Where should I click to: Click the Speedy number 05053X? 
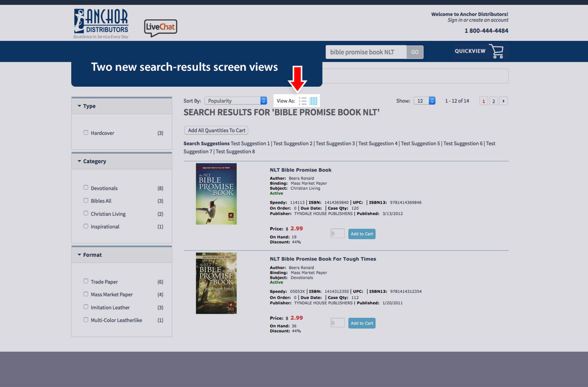coord(297,291)
